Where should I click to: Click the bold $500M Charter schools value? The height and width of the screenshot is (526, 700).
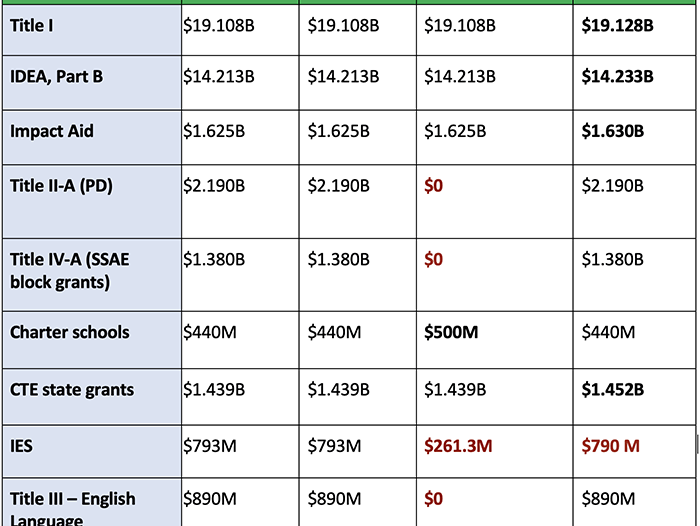451,332
